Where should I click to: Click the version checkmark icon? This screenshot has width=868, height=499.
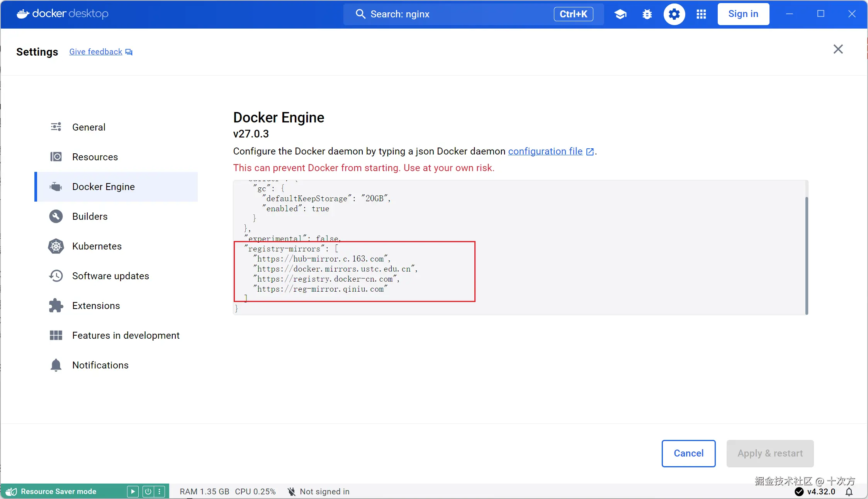tap(799, 492)
